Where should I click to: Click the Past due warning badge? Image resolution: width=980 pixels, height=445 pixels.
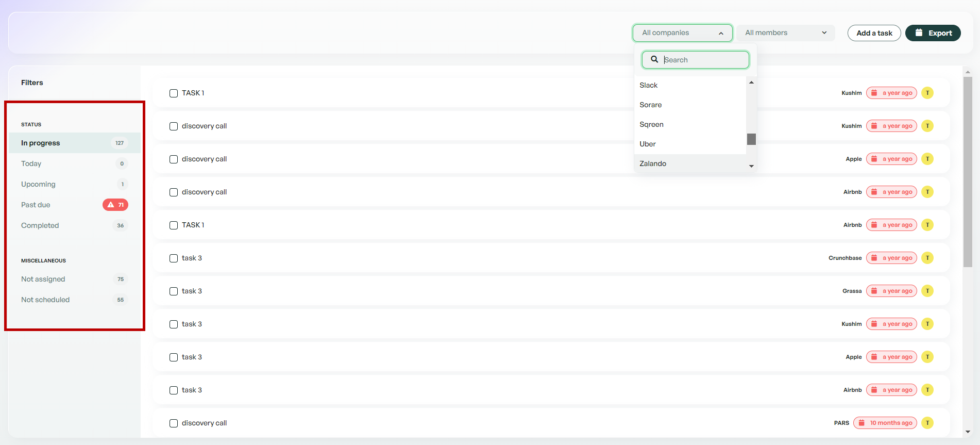115,205
